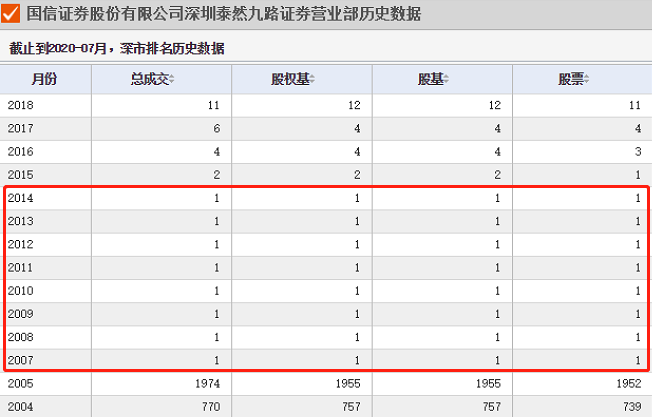Select the 2018 row label
This screenshot has width=652, height=417.
pyautogui.click(x=20, y=105)
